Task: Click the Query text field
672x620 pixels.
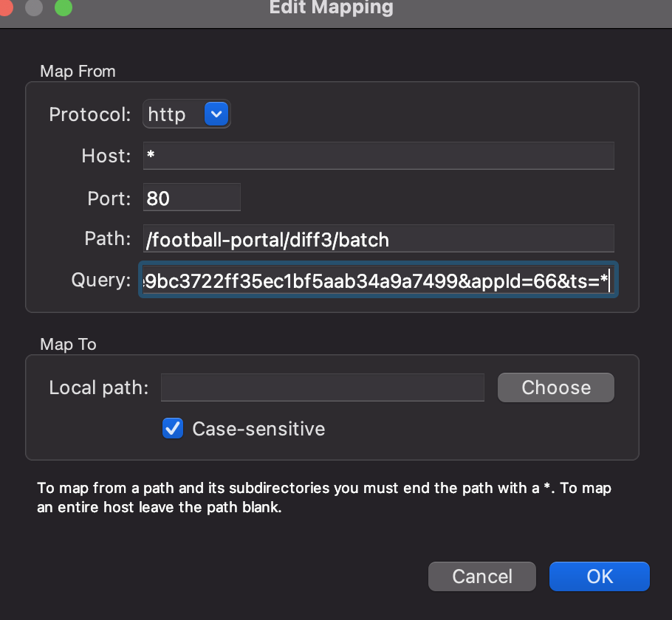Action: coord(377,280)
